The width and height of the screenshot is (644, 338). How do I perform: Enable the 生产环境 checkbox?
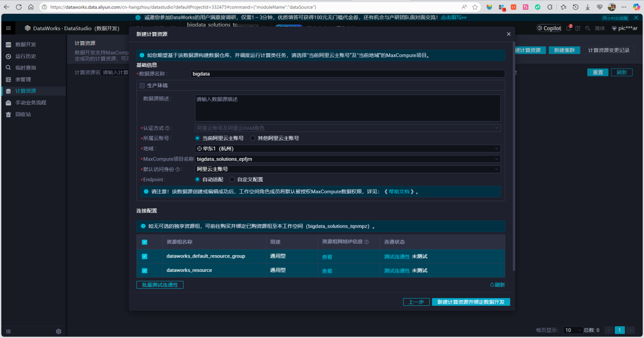tap(142, 85)
